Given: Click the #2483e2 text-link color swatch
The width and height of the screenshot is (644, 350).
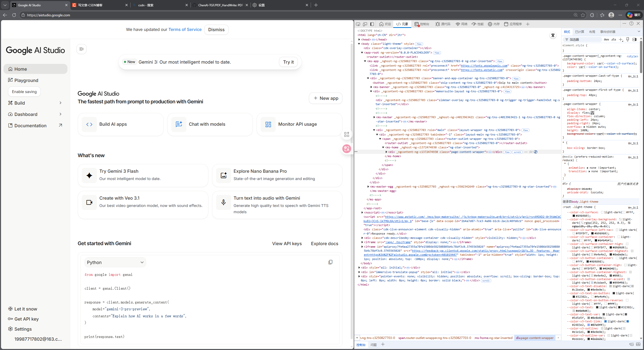Looking at the screenshot, I should [628, 321].
